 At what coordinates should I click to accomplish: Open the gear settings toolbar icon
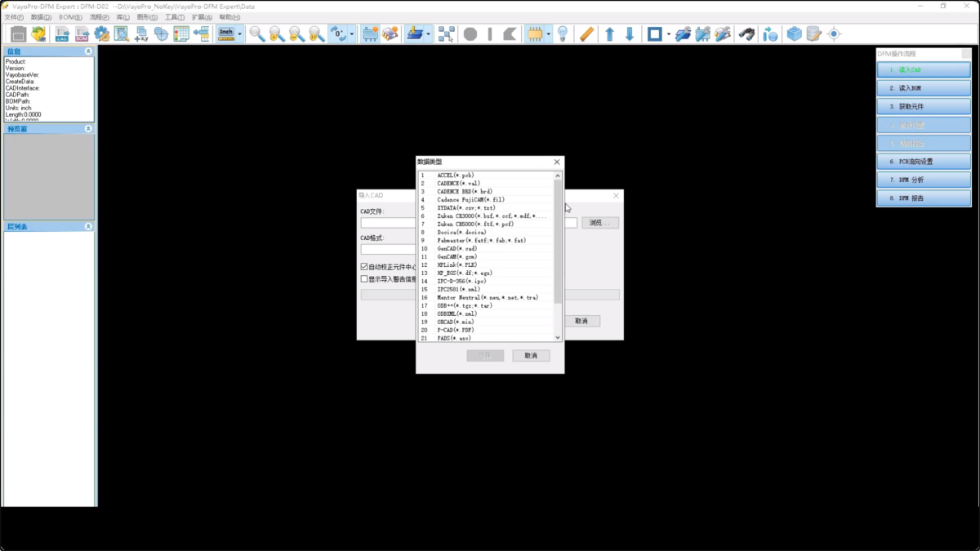pyautogui.click(x=101, y=34)
